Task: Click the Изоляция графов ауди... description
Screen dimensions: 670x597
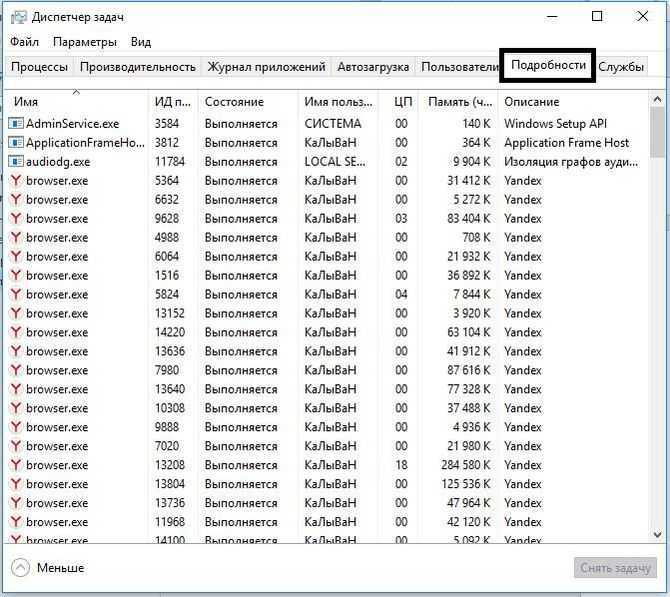Action: point(571,162)
